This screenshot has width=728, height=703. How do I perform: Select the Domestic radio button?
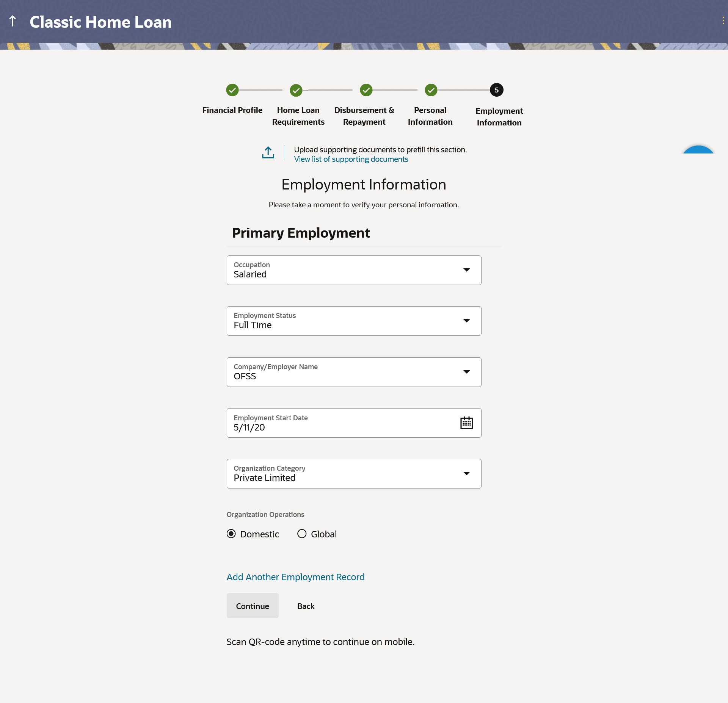pos(231,534)
